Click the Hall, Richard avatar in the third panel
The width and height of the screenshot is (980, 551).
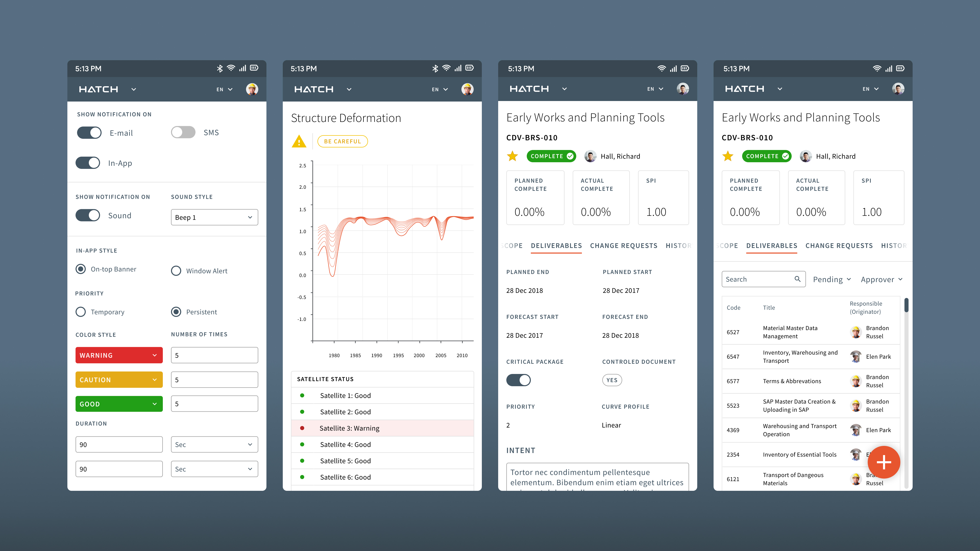(590, 156)
